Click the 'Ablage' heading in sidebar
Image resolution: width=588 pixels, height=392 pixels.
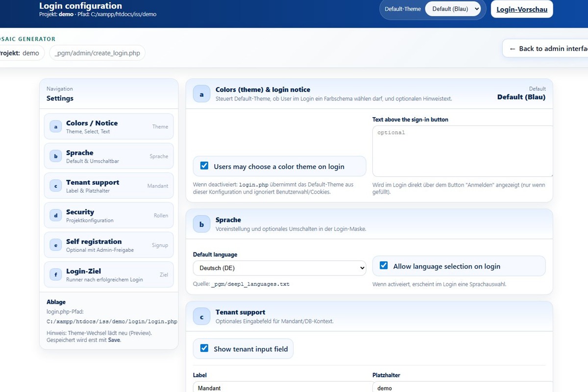56,302
